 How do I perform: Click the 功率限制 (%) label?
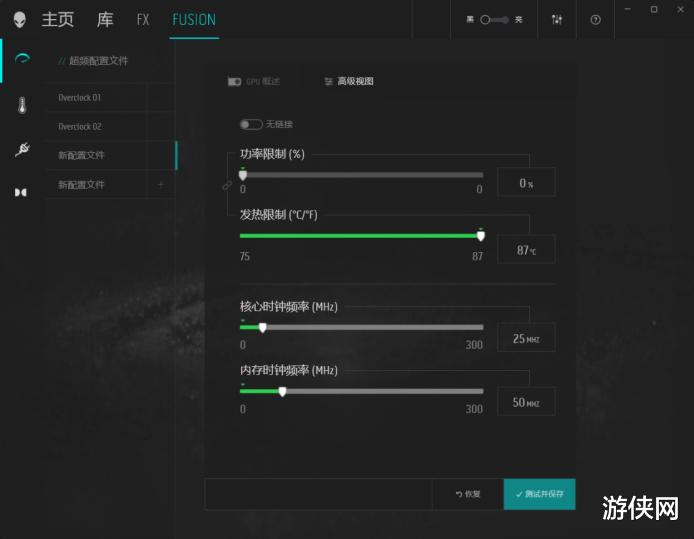click(x=272, y=154)
